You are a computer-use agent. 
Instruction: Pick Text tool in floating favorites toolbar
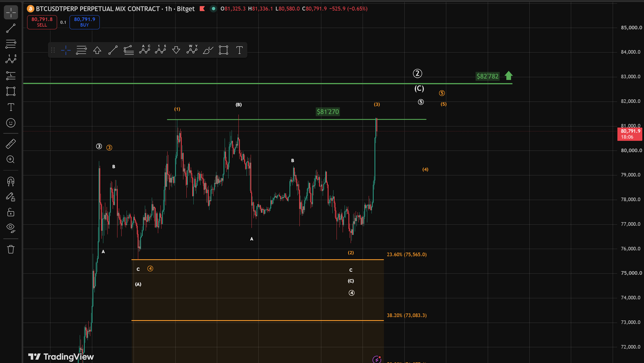[x=239, y=50]
